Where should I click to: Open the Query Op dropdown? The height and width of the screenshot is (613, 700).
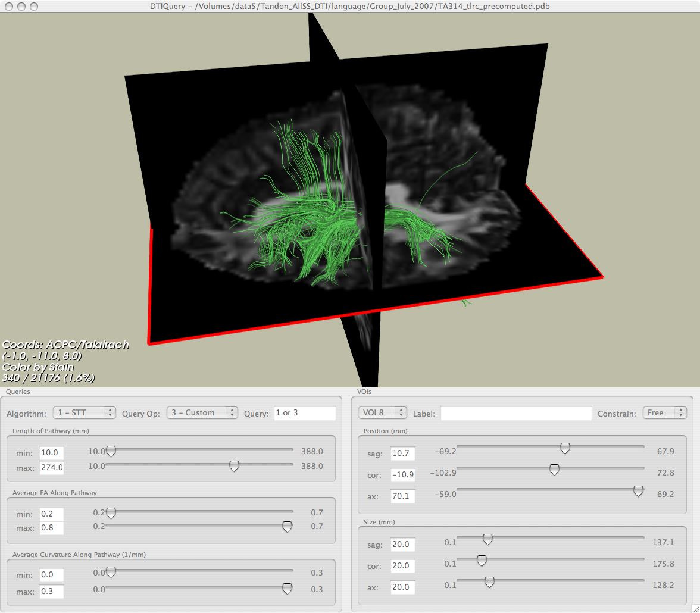[202, 412]
